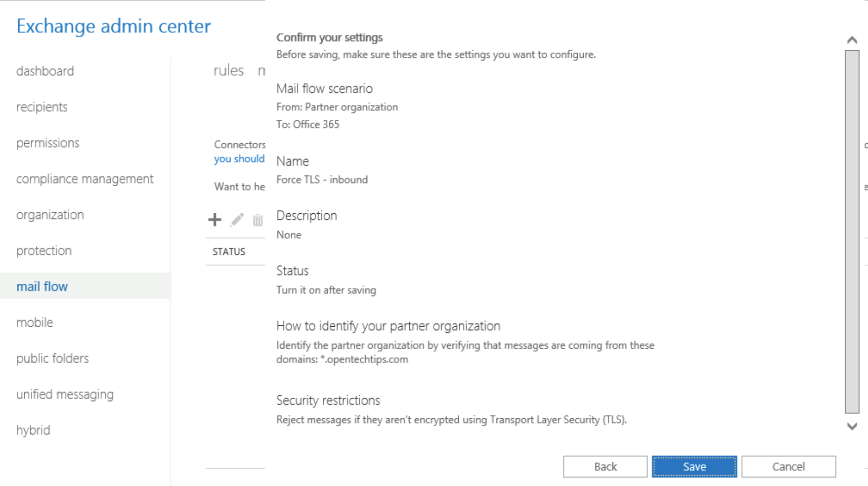The width and height of the screenshot is (868, 486).
Task: Open the protection section
Action: [43, 250]
